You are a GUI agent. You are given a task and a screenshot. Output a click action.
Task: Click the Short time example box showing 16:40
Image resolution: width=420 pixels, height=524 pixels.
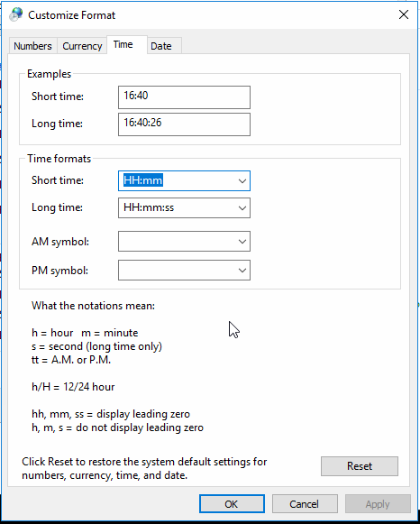click(184, 97)
